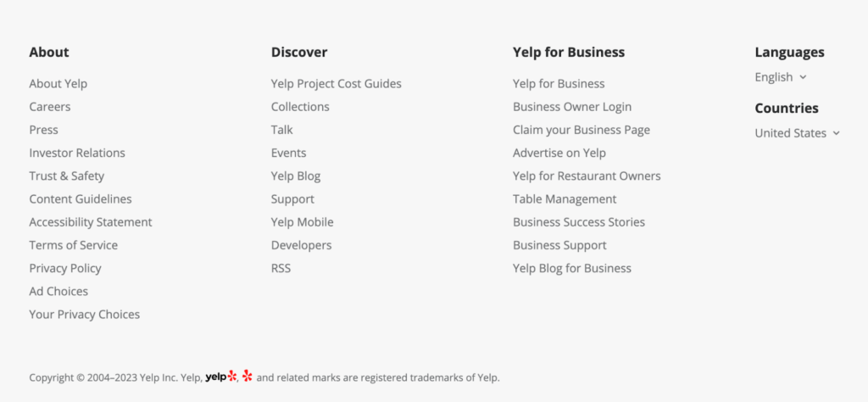Click the chevron next to English
868x402 pixels.
pyautogui.click(x=803, y=77)
